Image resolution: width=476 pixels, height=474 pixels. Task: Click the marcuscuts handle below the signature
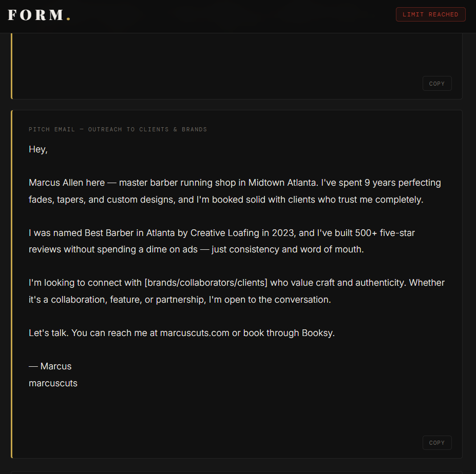click(x=53, y=383)
